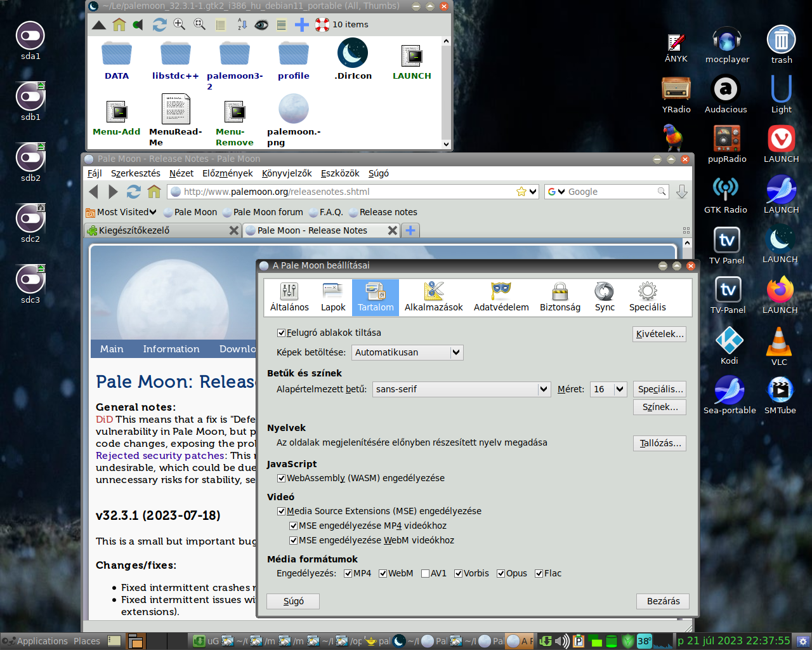
Task: Open the trash desktop icon
Action: (781, 46)
